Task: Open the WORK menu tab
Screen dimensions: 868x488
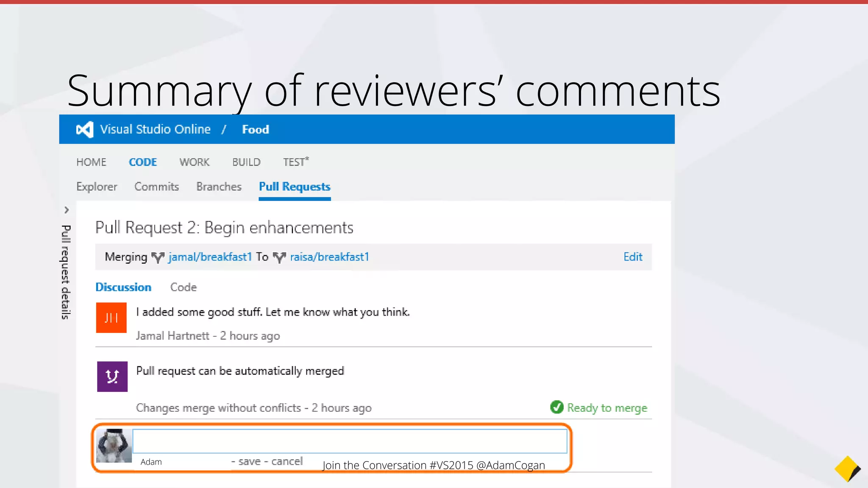Action: 195,162
